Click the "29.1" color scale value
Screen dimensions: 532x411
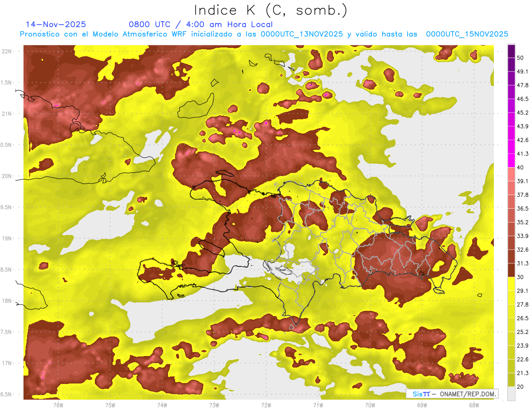(x=523, y=290)
